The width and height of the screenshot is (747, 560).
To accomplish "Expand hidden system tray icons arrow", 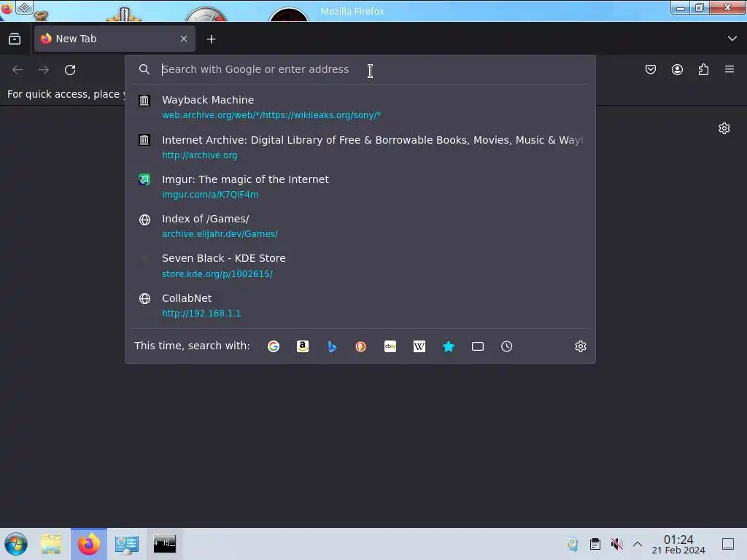I will (638, 544).
